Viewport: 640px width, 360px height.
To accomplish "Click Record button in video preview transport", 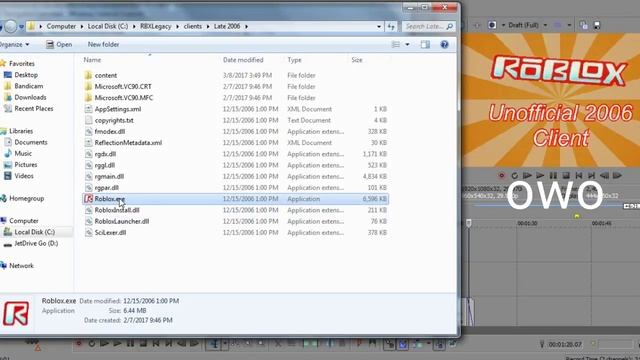I will point(502,176).
